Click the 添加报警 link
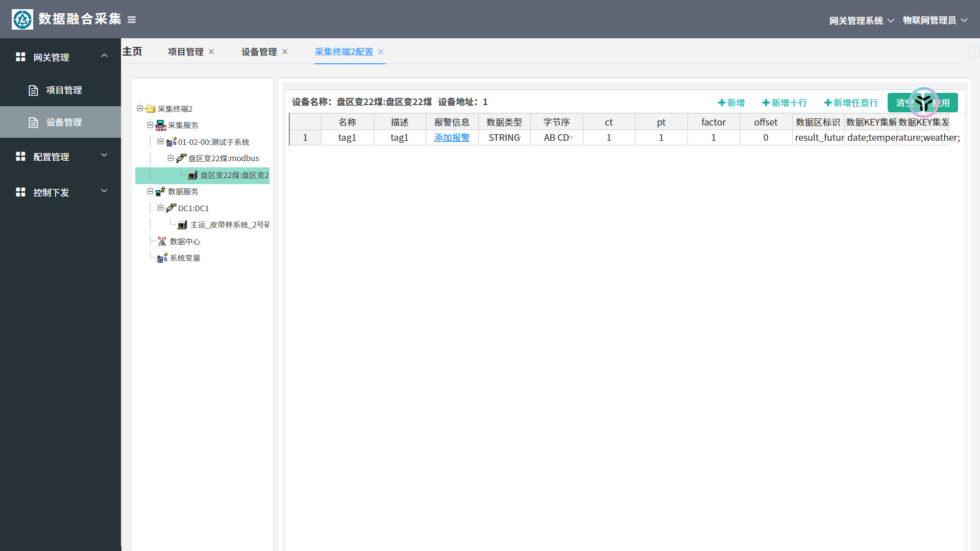This screenshot has width=980, height=551. [x=452, y=138]
